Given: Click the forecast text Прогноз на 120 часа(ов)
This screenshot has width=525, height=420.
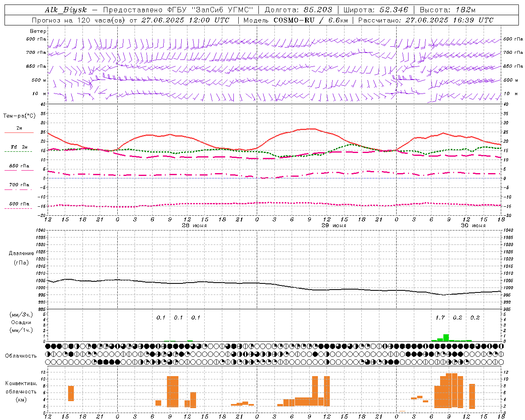Looking at the screenshot, I should tap(79, 20).
